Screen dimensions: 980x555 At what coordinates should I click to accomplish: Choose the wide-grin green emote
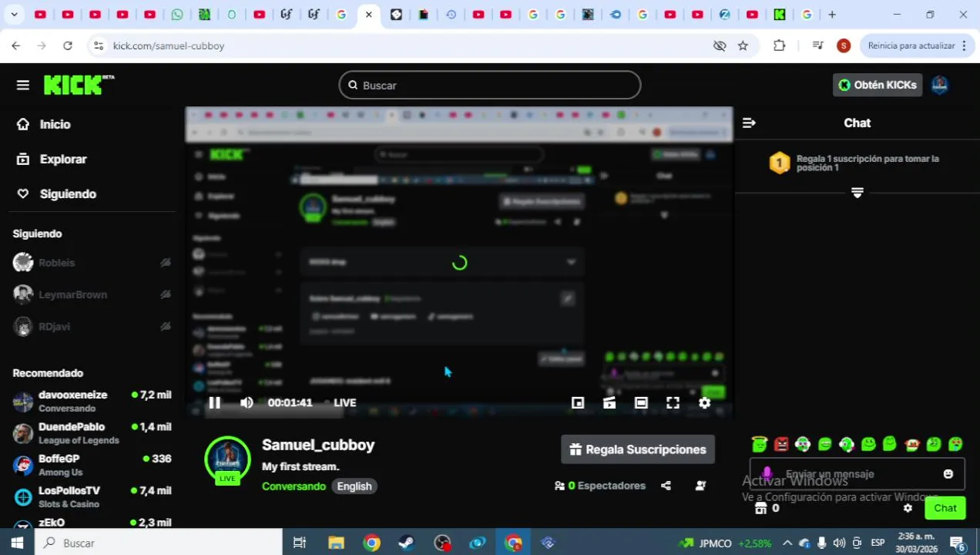click(825, 444)
